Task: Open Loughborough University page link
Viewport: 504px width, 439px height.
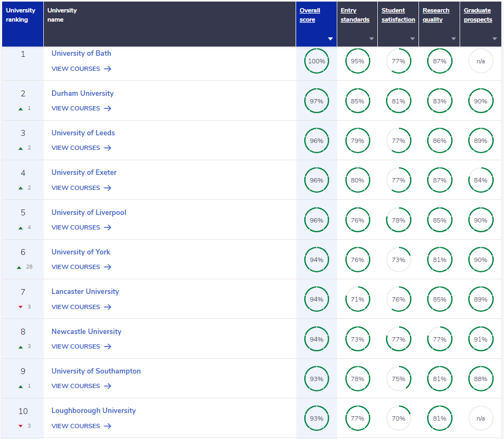Action: [94, 410]
